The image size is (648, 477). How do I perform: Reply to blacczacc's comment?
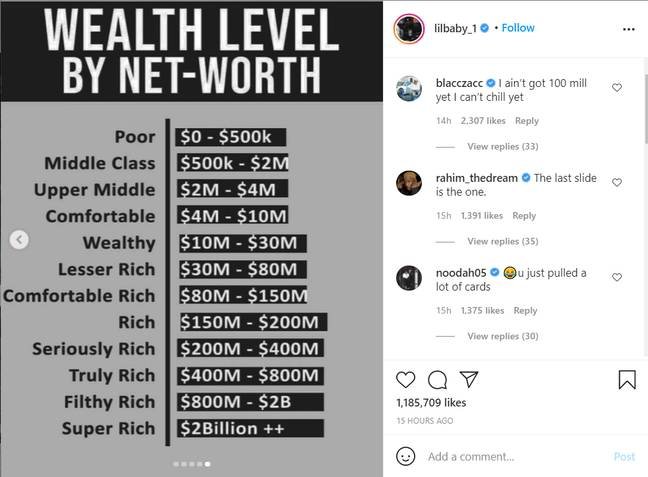(x=526, y=121)
